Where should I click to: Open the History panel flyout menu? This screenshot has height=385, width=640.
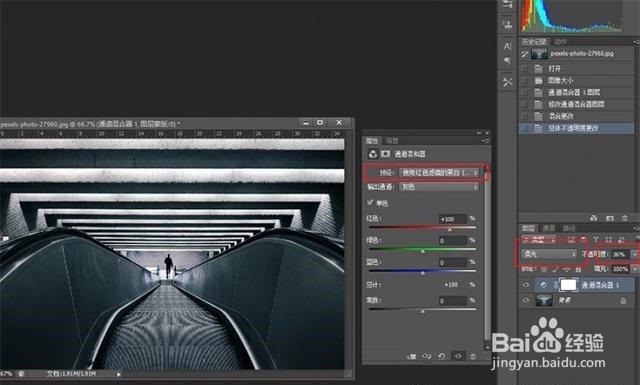637,42
